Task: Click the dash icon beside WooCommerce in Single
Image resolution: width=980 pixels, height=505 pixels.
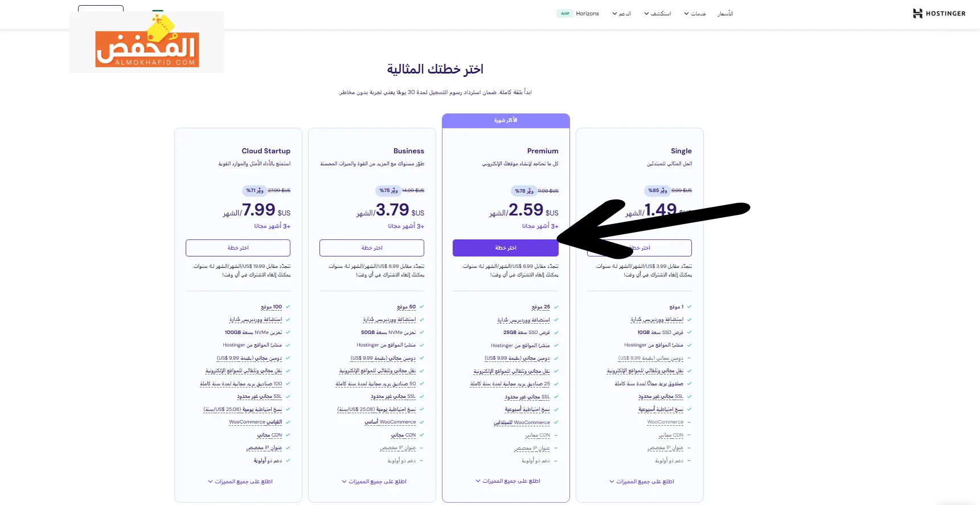Action: point(689,422)
